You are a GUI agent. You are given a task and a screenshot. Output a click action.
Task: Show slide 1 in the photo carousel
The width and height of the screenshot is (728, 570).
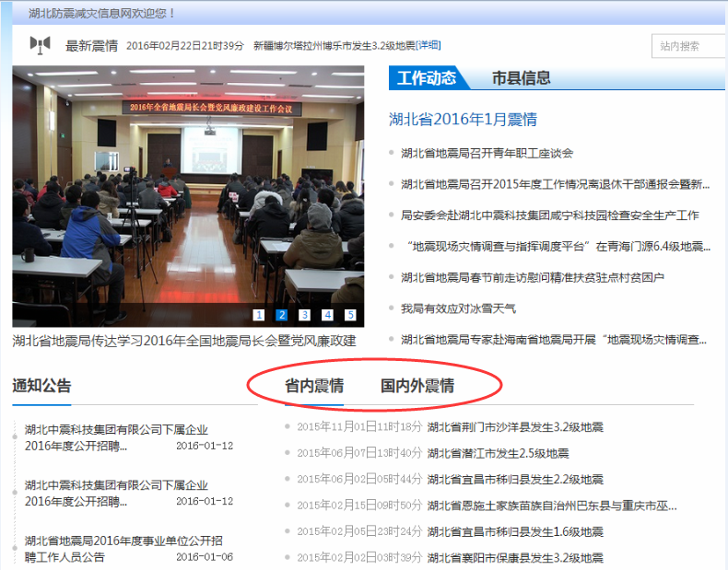259,315
